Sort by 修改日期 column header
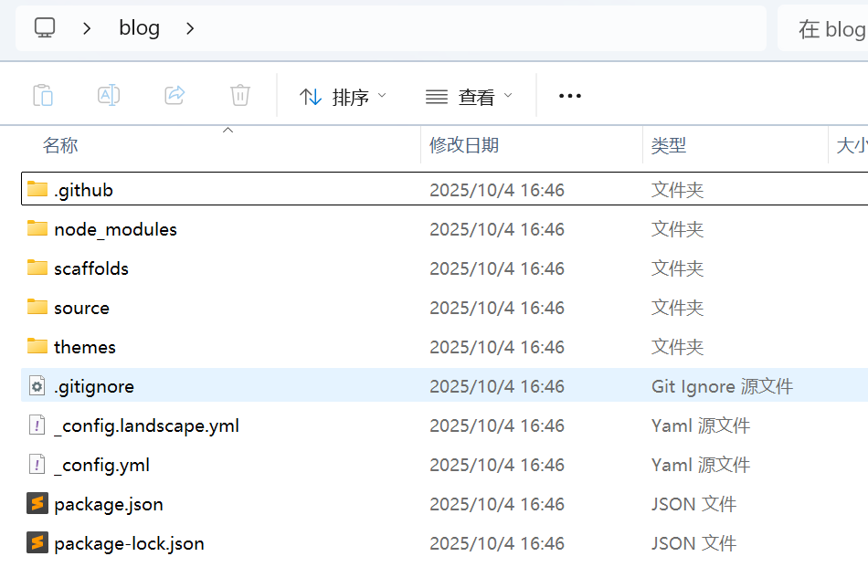 point(464,145)
